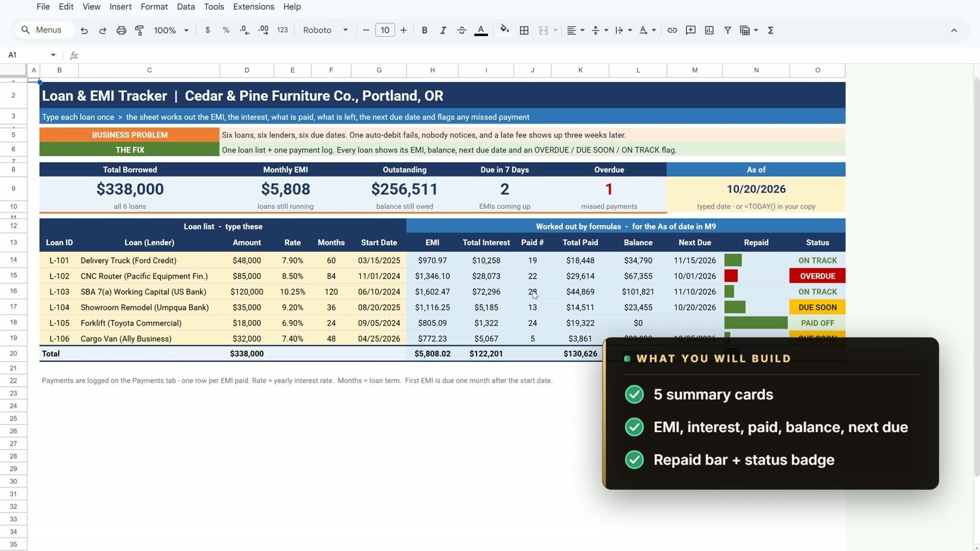This screenshot has height=551, width=980.
Task: Click the As of date 10/20/2026
Action: 756,189
